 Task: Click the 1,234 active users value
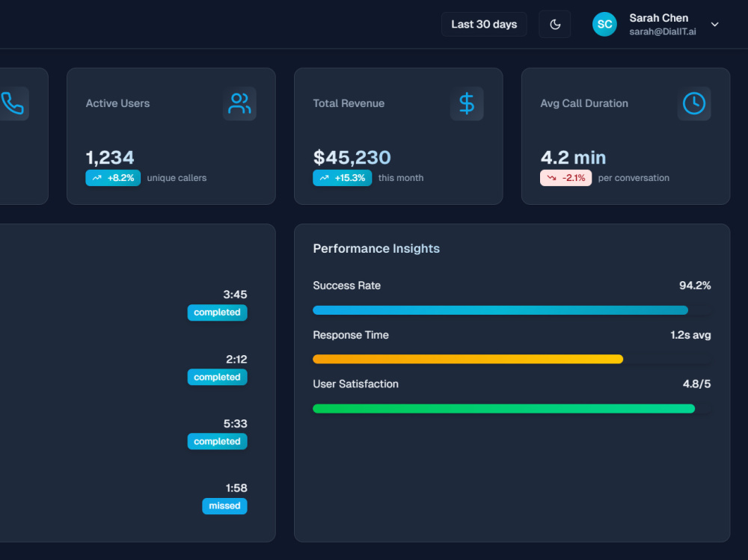tap(110, 158)
